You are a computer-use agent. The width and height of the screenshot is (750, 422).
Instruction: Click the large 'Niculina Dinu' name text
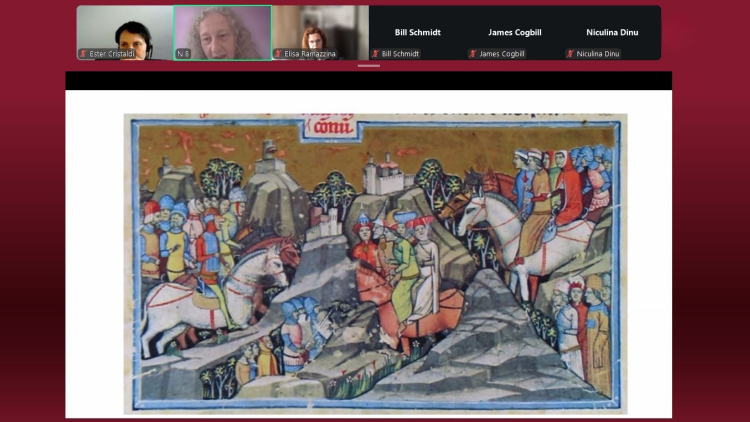(x=612, y=32)
